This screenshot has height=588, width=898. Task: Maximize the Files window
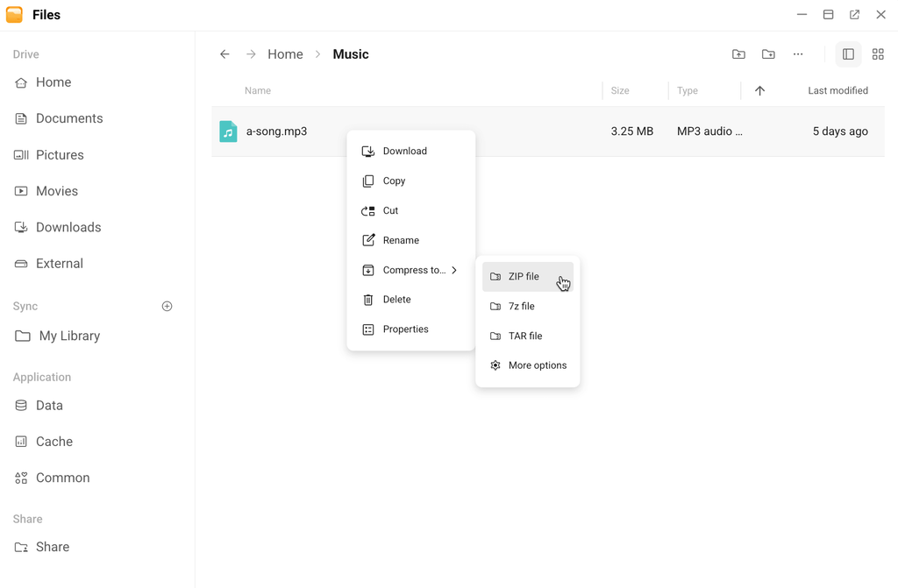[x=828, y=14]
